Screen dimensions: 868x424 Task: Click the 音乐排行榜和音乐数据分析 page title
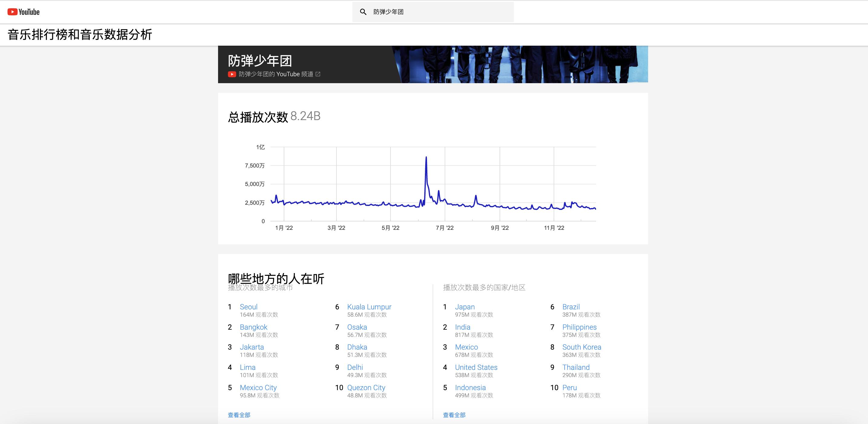(x=80, y=35)
